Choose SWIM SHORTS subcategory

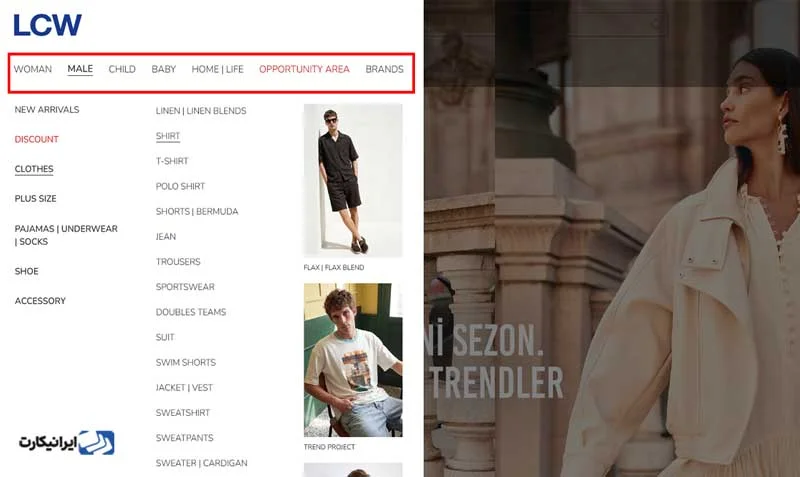186,362
